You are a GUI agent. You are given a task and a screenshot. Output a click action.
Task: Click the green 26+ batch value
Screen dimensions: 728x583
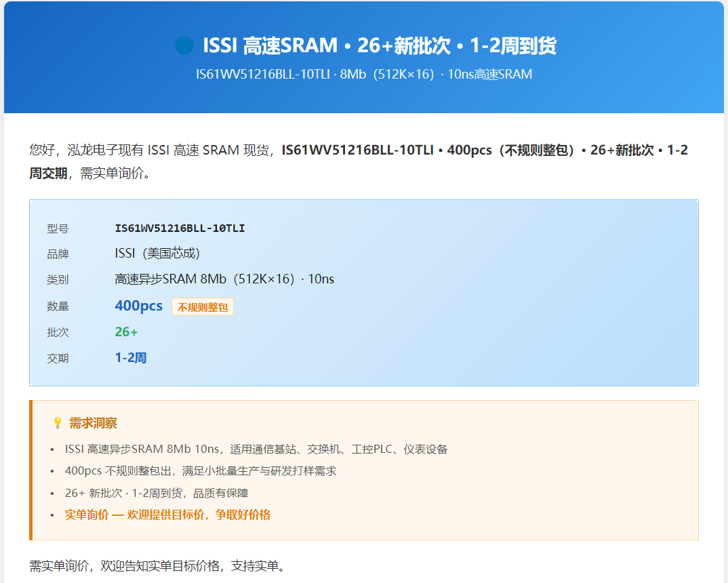(x=126, y=332)
